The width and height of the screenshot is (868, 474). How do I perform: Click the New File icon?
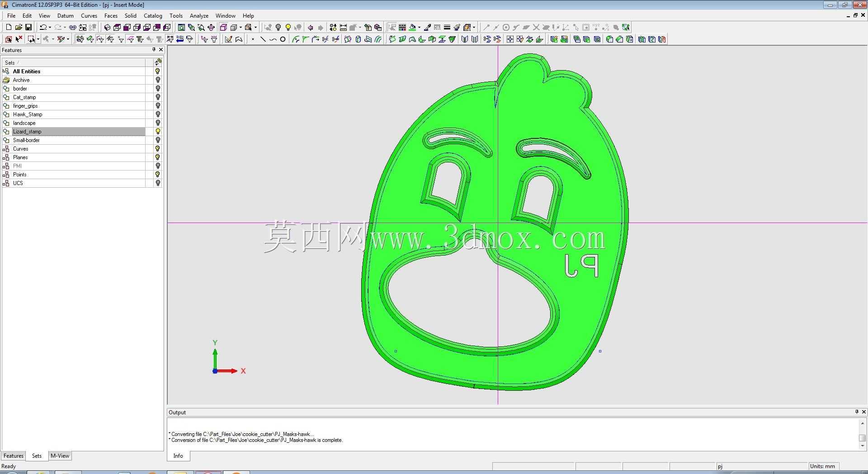(9, 27)
